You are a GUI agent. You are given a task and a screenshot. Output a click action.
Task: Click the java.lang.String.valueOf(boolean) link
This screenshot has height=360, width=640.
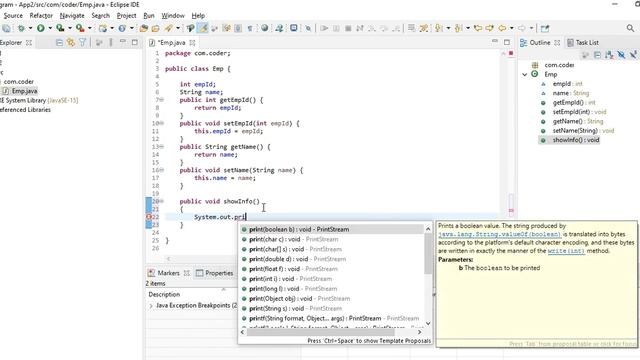500,234
